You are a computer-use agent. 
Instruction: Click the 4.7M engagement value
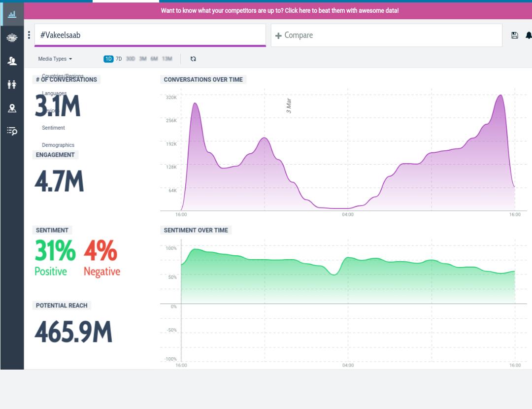59,181
